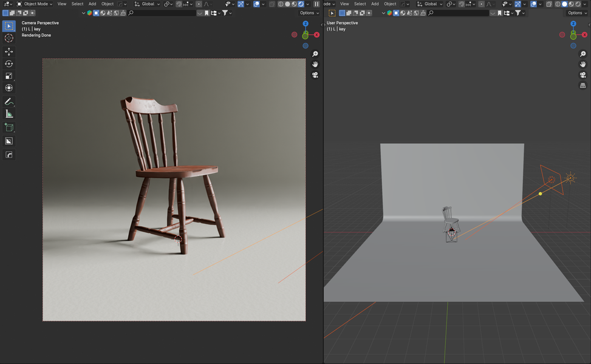Select the Rotate tool
Image resolution: width=591 pixels, height=364 pixels.
(x=9, y=64)
